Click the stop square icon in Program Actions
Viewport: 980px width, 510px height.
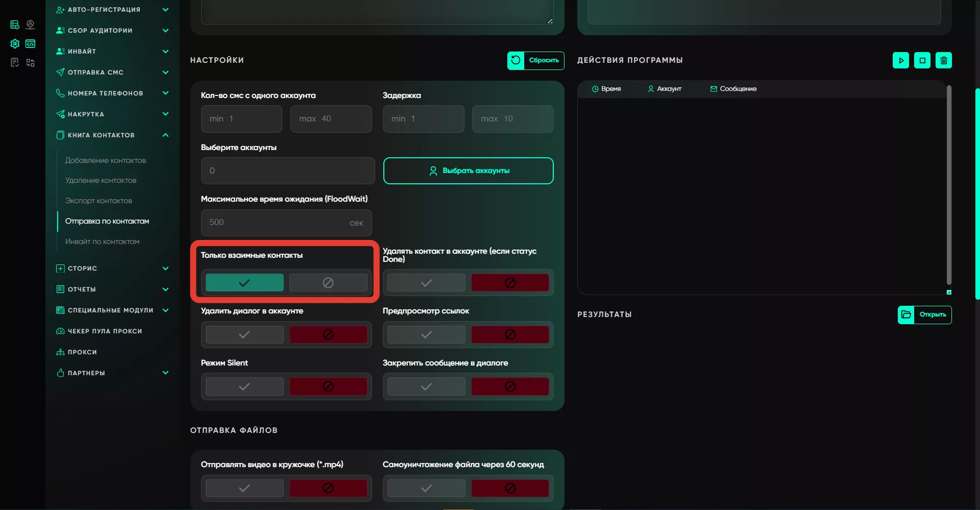922,60
